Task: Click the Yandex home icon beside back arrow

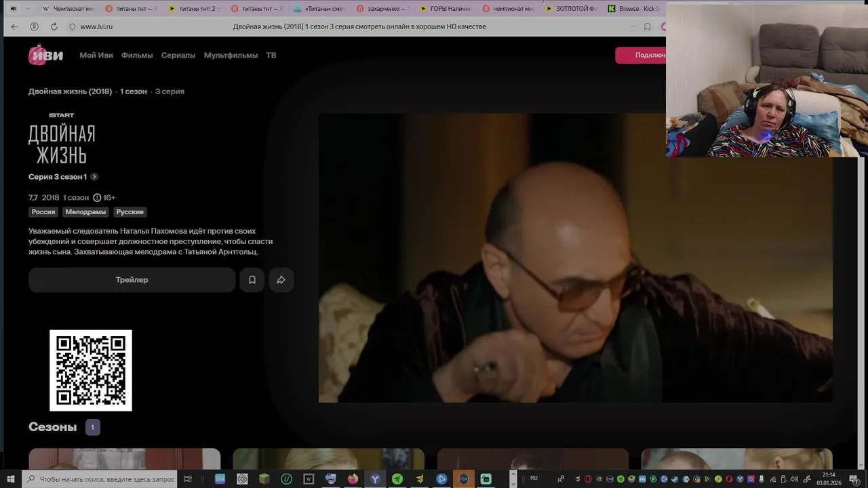Action: click(34, 26)
